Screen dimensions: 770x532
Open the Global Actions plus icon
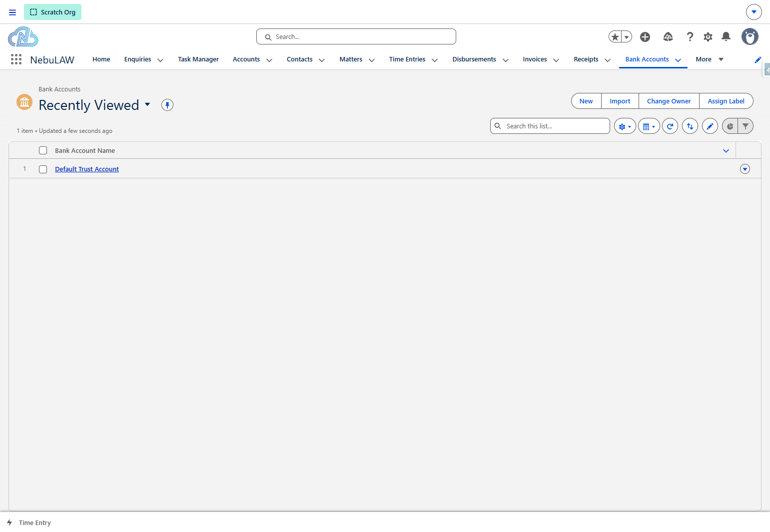click(645, 37)
